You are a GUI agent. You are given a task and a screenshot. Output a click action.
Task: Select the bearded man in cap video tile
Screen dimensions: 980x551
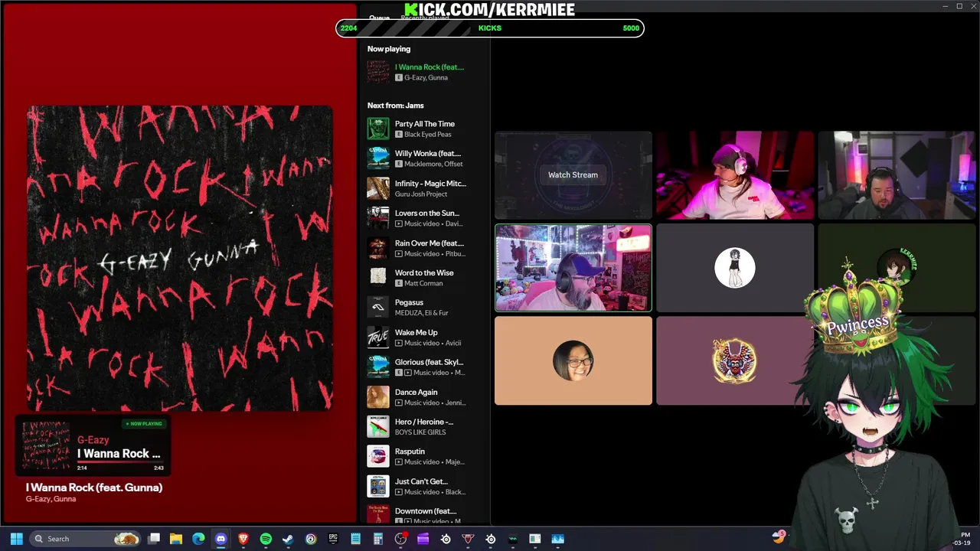coord(573,268)
